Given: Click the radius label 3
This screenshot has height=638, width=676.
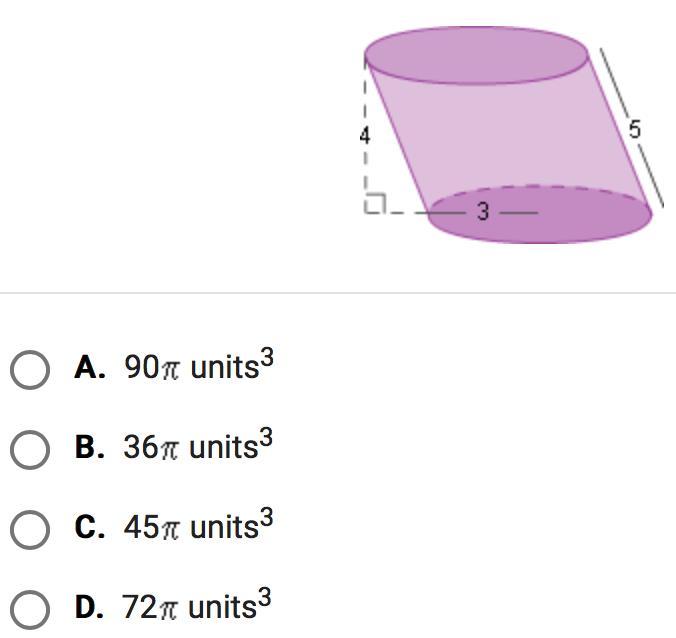Looking at the screenshot, I should tap(483, 211).
